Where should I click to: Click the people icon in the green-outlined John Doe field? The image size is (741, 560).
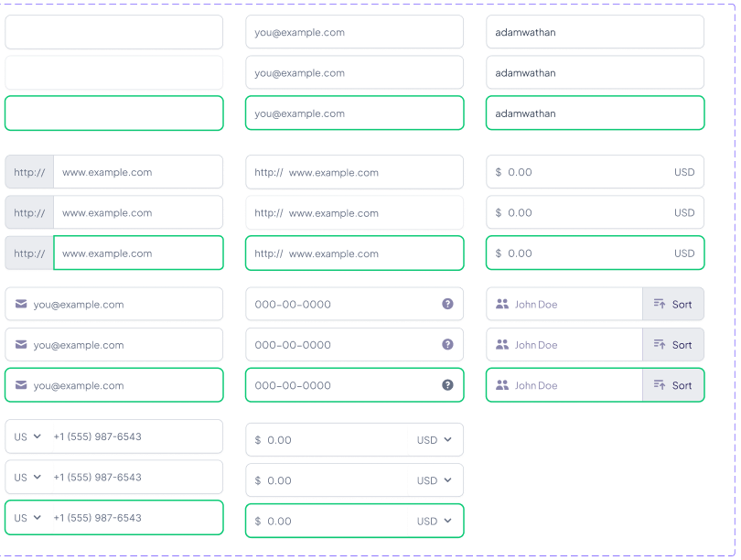tap(502, 385)
